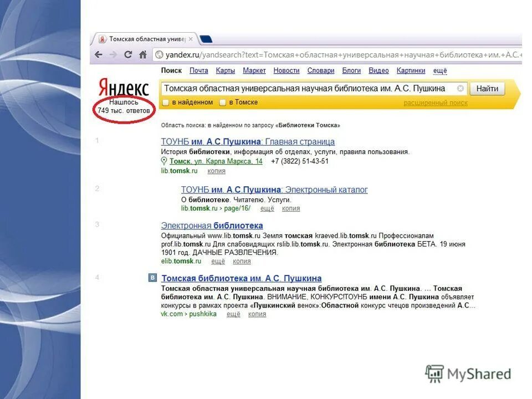Image resolution: width=532 pixels, height=399 pixels.
Task: Click the MyShared logo in the corner
Action: point(468,374)
